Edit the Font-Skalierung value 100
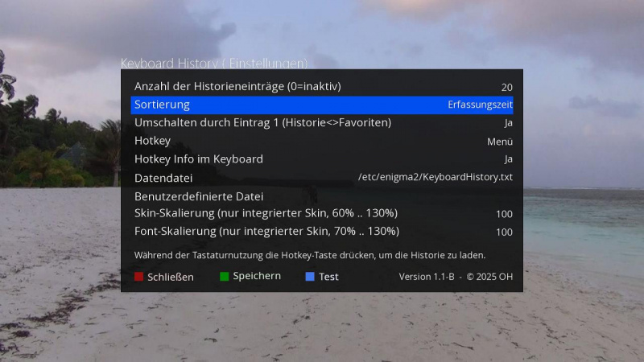This screenshot has width=644, height=362. pyautogui.click(x=505, y=232)
